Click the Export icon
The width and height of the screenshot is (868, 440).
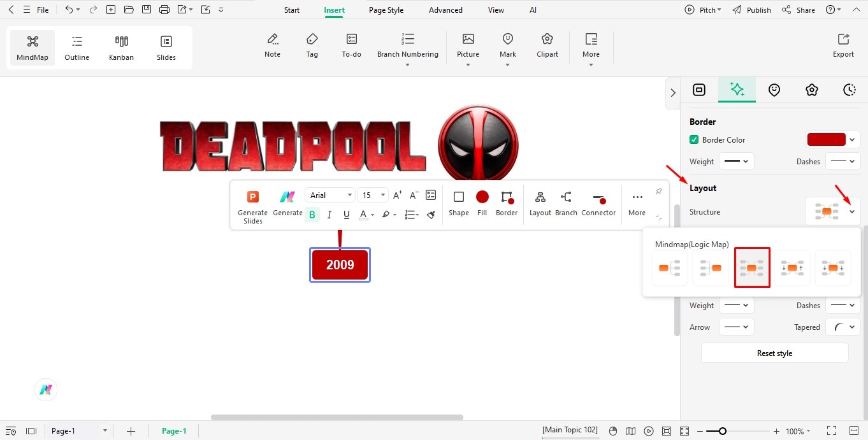pyautogui.click(x=843, y=45)
